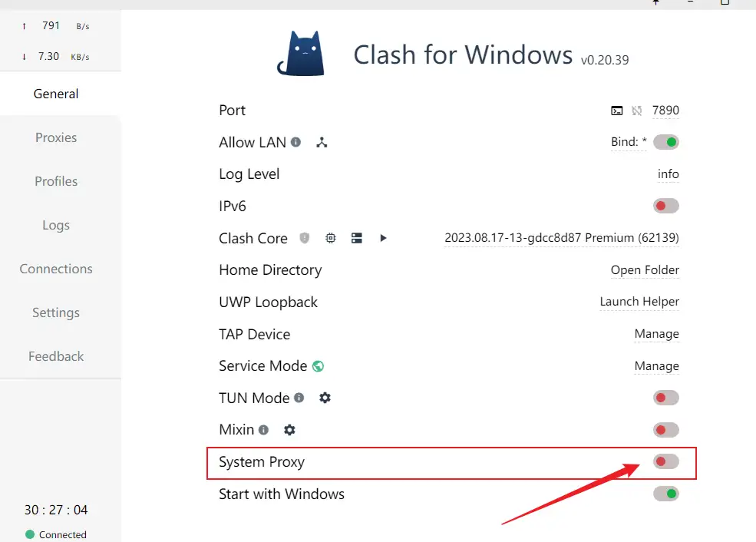Image resolution: width=756 pixels, height=542 pixels.
Task: Turn off the Allow LAN switch
Action: 665,142
